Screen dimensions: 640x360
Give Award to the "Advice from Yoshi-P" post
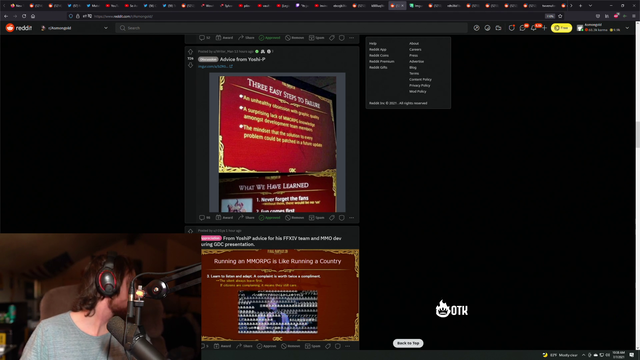[x=224, y=218]
